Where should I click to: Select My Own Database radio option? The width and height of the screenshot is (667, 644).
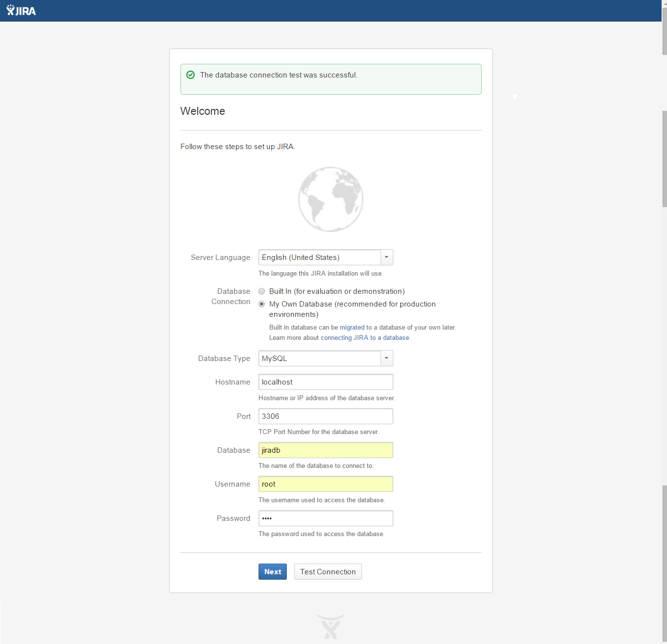click(262, 304)
